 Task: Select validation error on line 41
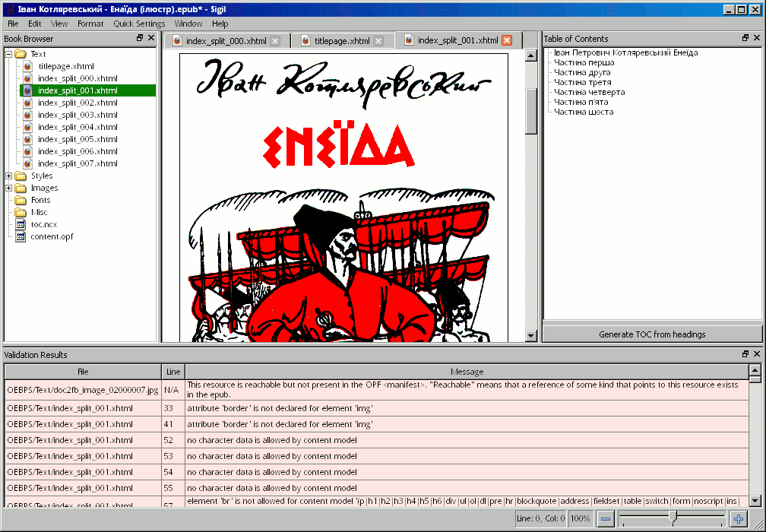coord(376,424)
